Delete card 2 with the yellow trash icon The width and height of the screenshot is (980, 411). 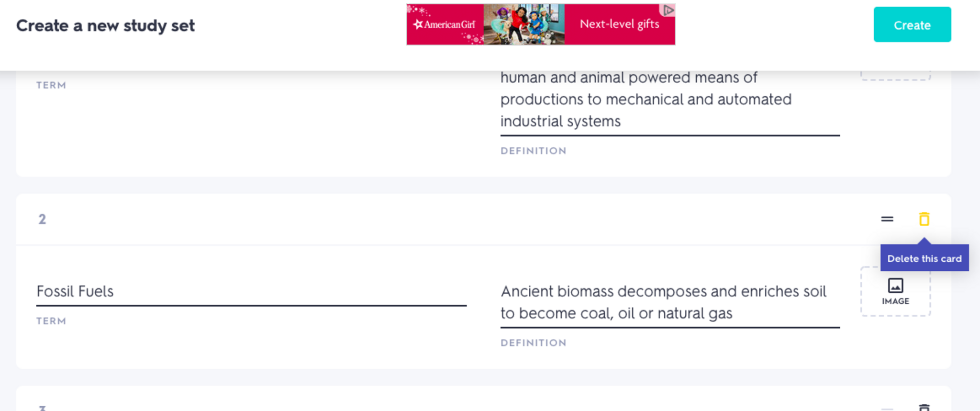pyautogui.click(x=924, y=219)
